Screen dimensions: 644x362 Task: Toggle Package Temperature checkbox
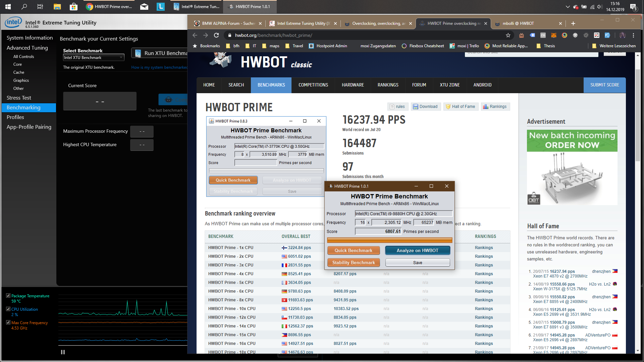click(8, 296)
